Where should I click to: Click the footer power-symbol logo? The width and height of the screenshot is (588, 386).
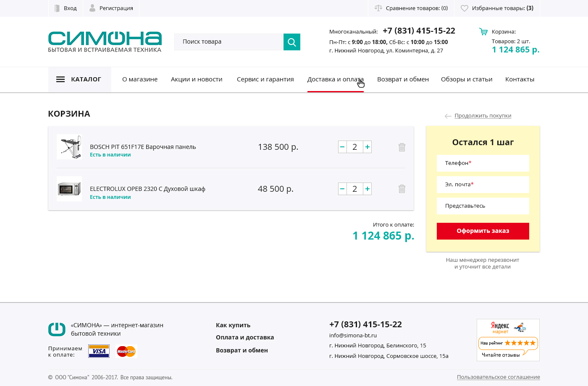coord(57,329)
